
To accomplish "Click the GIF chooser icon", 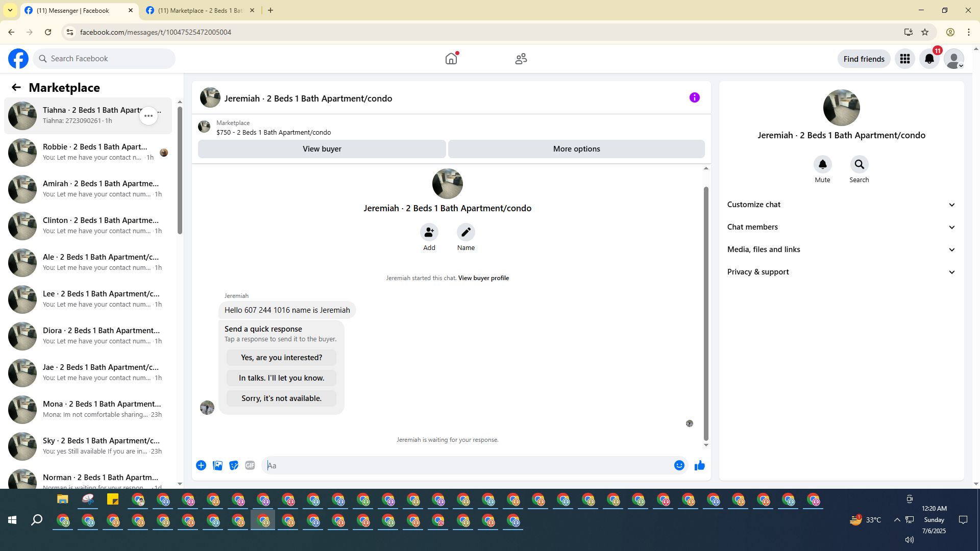I will pyautogui.click(x=250, y=465).
